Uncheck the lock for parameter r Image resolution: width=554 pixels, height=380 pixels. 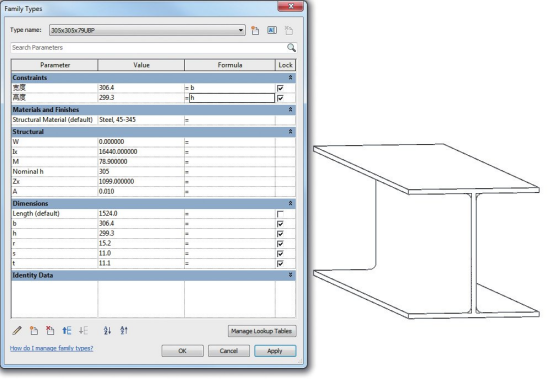coord(280,244)
